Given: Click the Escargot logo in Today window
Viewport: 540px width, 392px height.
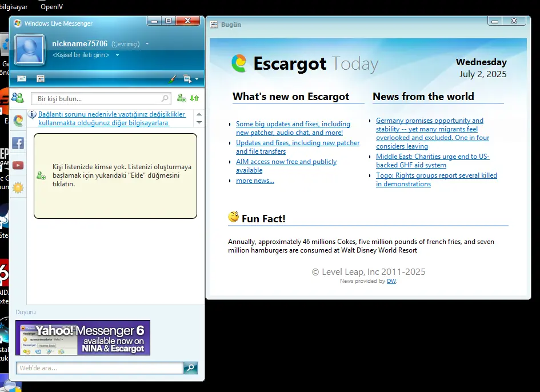Looking at the screenshot, I should tap(239, 63).
